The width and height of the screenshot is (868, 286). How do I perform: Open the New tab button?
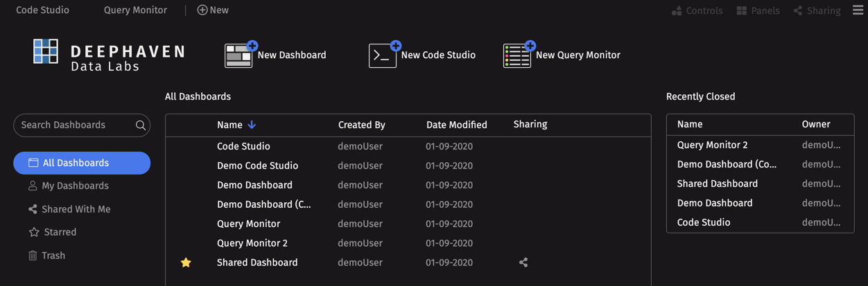(x=213, y=10)
